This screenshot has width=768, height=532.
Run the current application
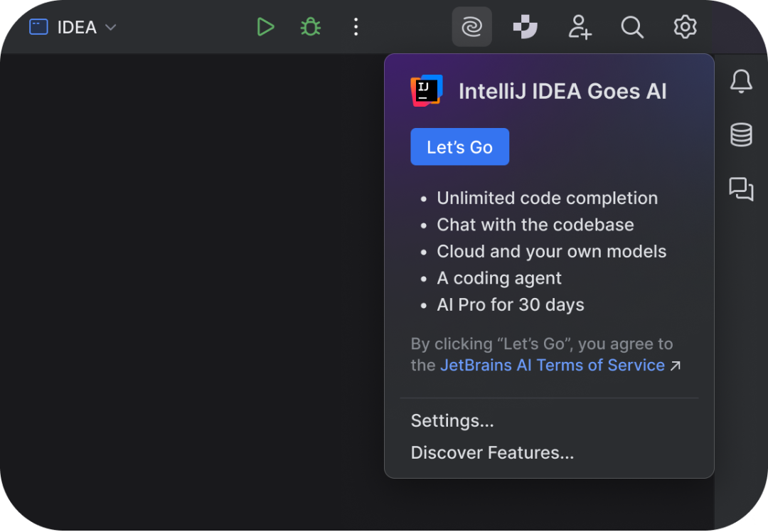click(265, 26)
